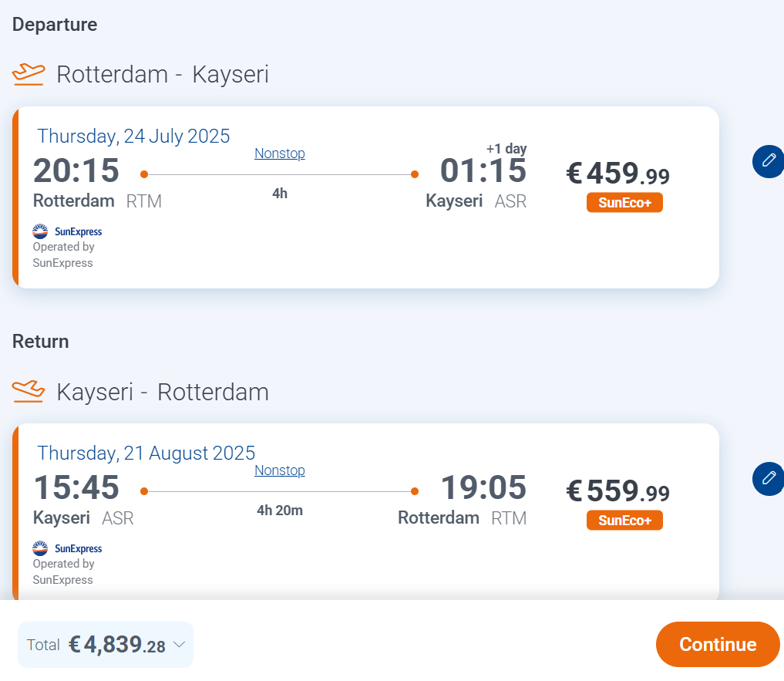Click the Thursday, 21 August 2025 date
The width and height of the screenshot is (784, 681).
click(146, 453)
